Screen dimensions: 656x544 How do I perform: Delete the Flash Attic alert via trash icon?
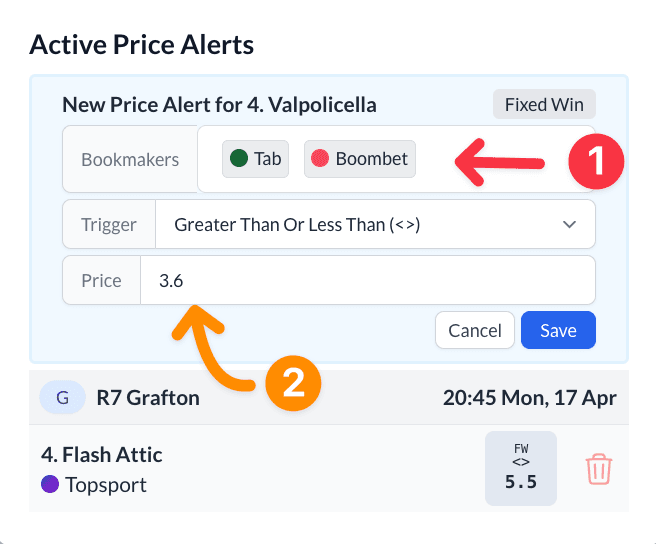coord(599,469)
